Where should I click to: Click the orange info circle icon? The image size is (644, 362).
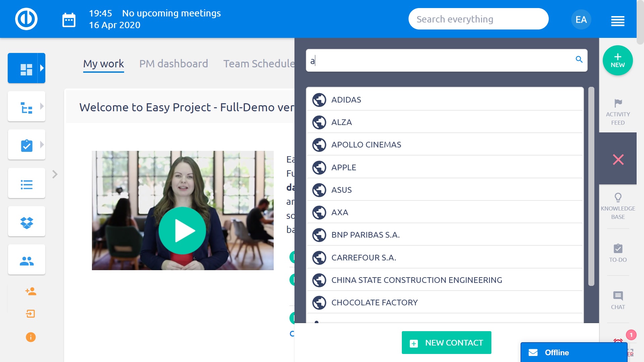coord(31,337)
